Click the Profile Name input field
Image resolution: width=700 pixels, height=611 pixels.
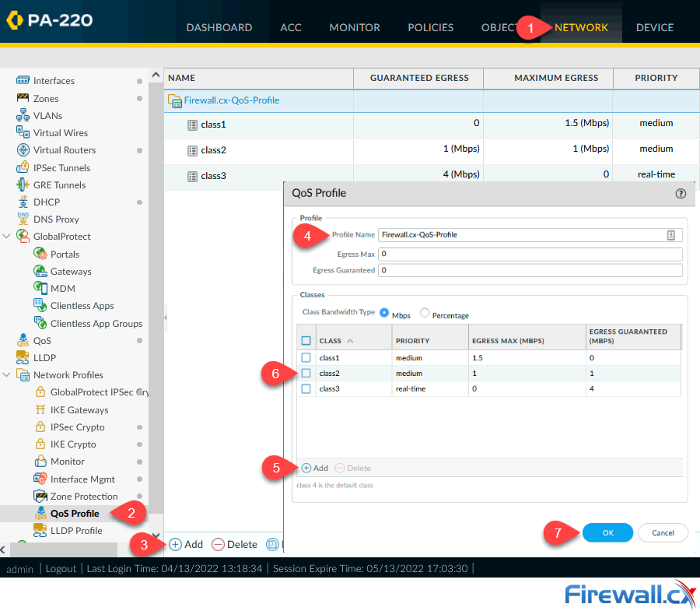pyautogui.click(x=530, y=235)
